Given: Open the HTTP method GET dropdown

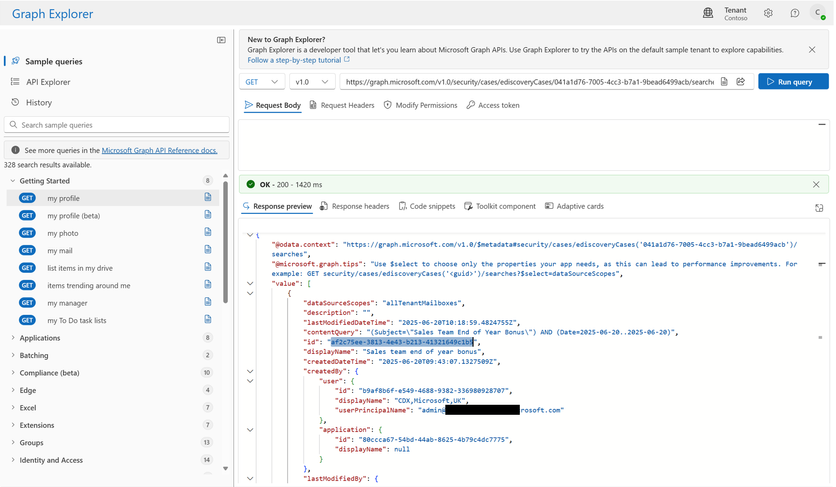Looking at the screenshot, I should pos(262,82).
